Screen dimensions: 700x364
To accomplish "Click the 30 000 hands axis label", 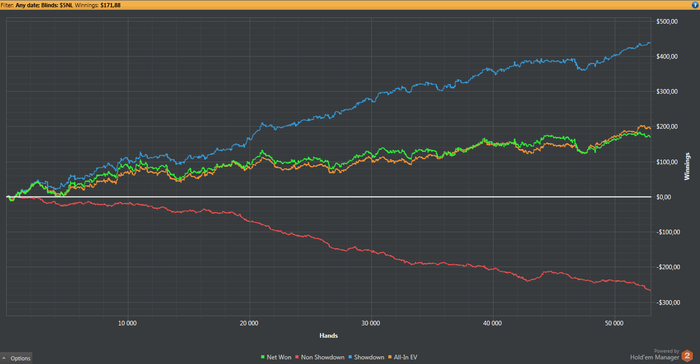I will click(371, 323).
